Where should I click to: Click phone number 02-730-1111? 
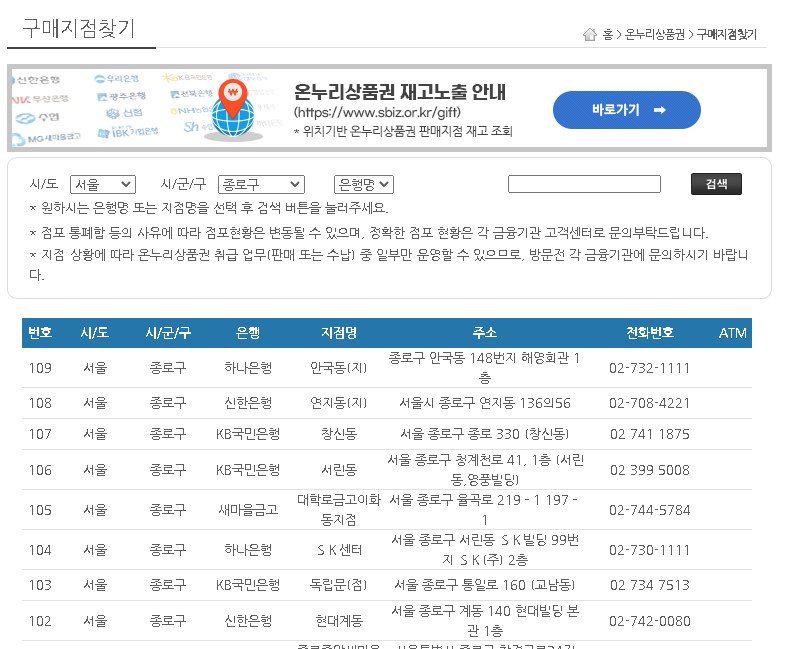pos(650,550)
